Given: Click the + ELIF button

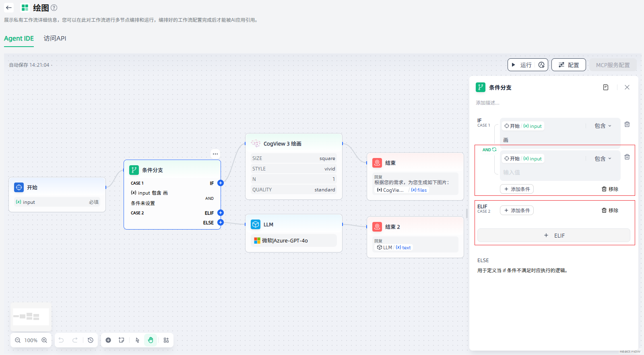Looking at the screenshot, I should (553, 236).
